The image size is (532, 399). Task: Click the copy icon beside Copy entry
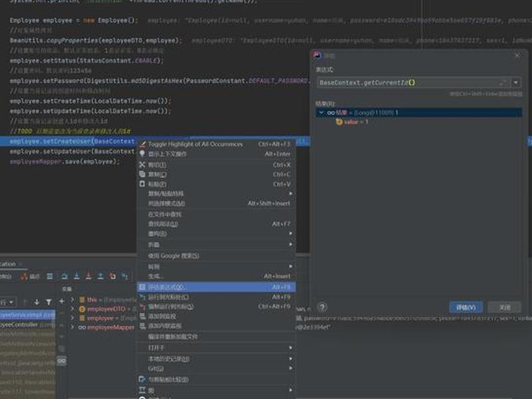pos(142,174)
